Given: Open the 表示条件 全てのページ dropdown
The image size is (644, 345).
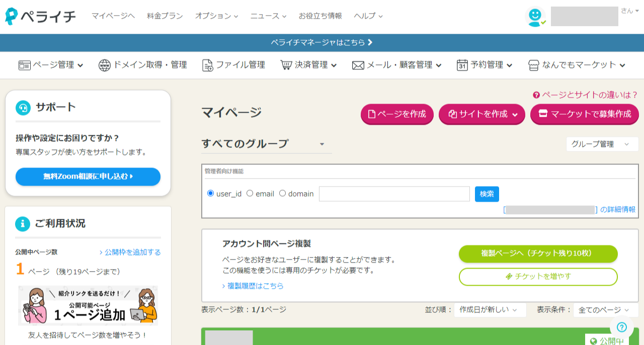Looking at the screenshot, I should click(x=605, y=310).
